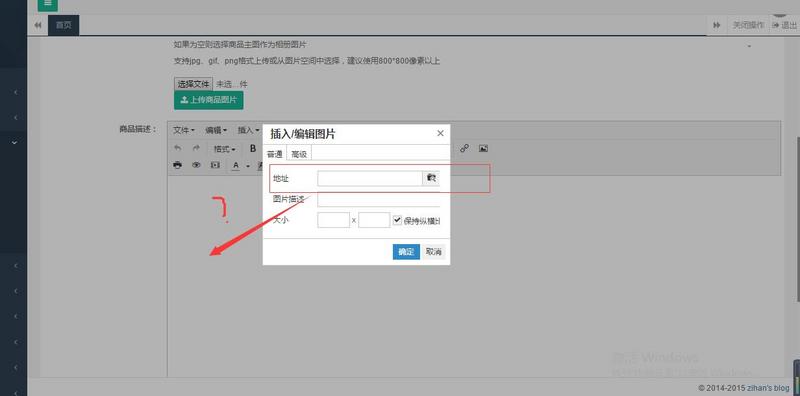Click the browse-file icon beside 地址 field

pyautogui.click(x=431, y=178)
